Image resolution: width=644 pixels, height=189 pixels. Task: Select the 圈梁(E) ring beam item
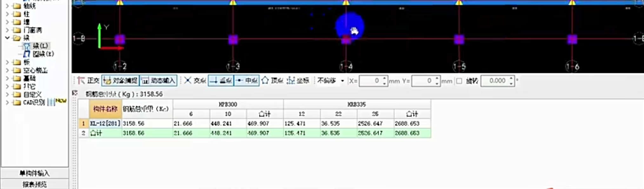[x=43, y=54]
